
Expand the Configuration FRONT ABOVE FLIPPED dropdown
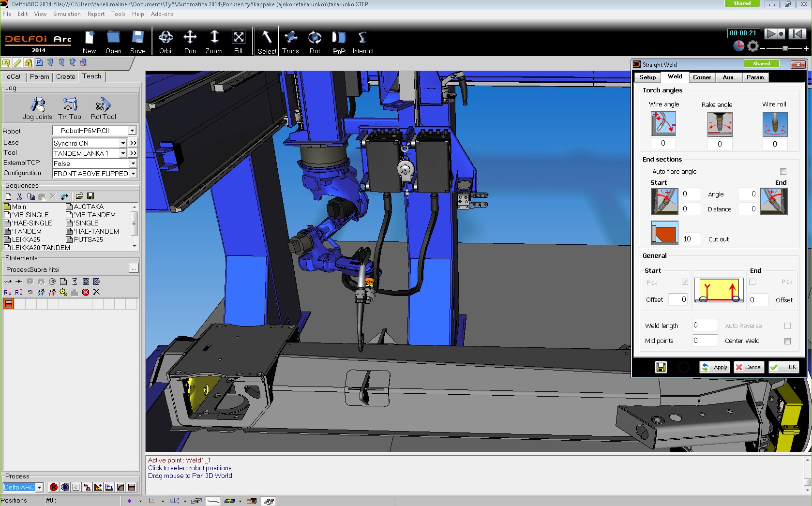[133, 174]
